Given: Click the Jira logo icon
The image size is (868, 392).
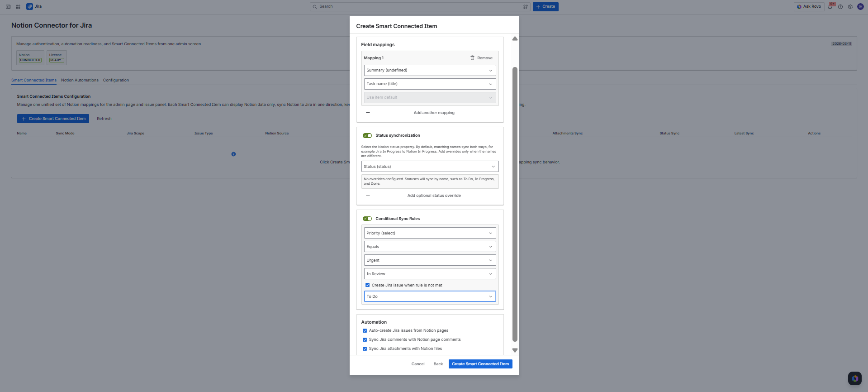Looking at the screenshot, I should [x=29, y=6].
